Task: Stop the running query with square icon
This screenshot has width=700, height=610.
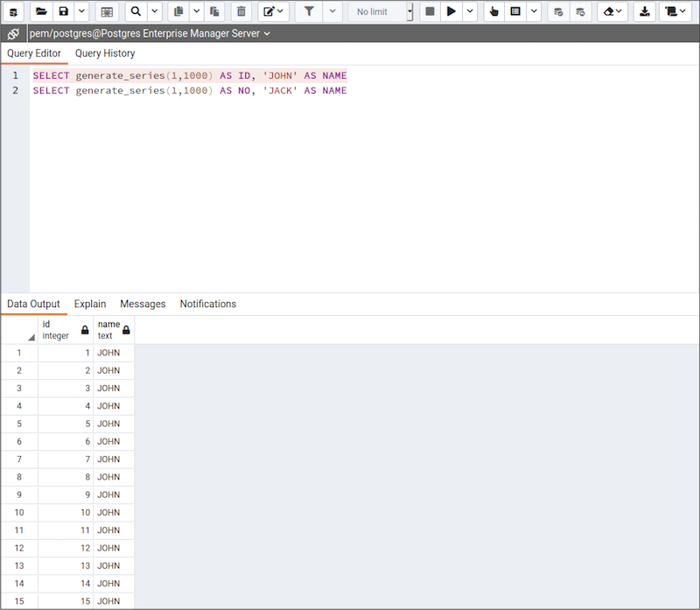Action: pyautogui.click(x=430, y=11)
